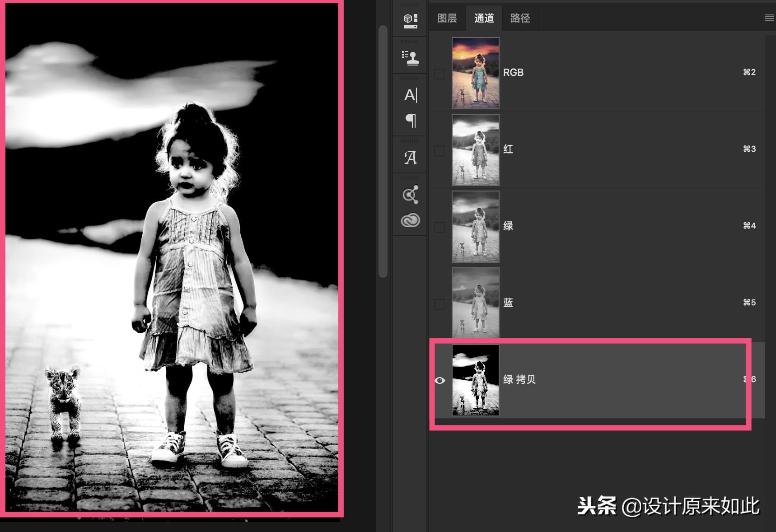Screen dimensions: 776x532
Task: Open the Channels panel menu
Action: pyautogui.click(x=769, y=18)
